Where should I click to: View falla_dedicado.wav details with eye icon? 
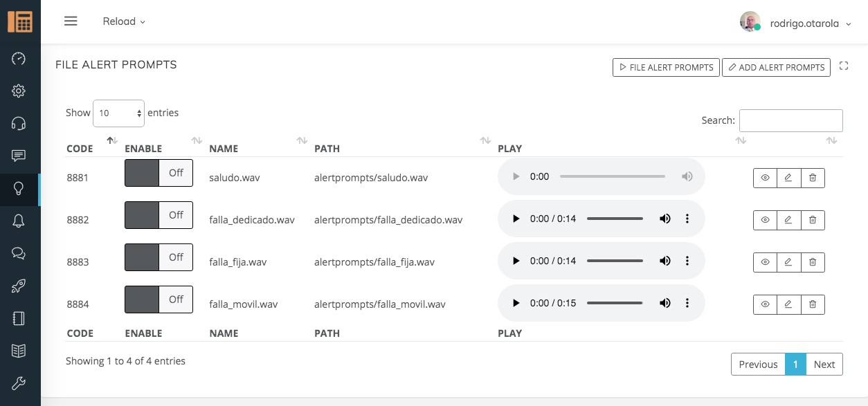(765, 220)
